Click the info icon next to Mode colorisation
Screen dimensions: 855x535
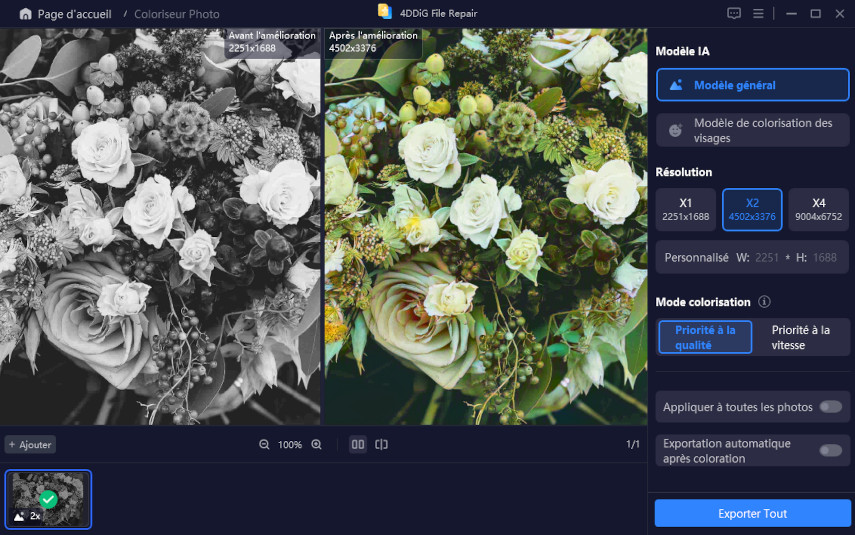point(764,302)
